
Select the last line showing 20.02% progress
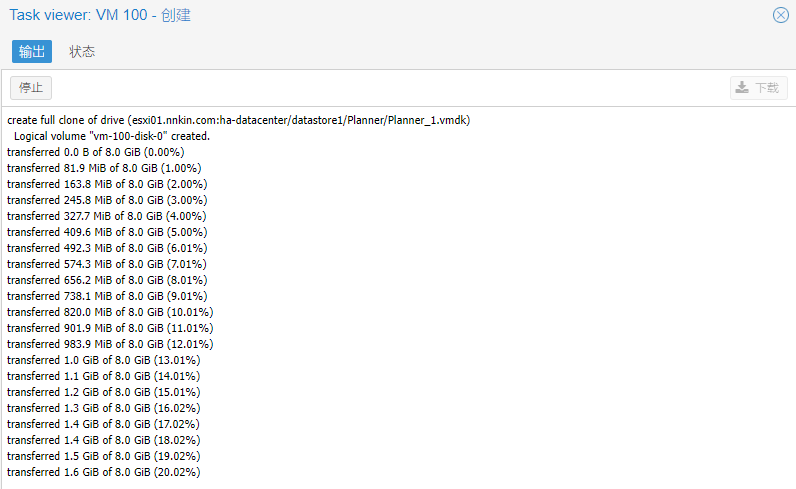pos(103,472)
